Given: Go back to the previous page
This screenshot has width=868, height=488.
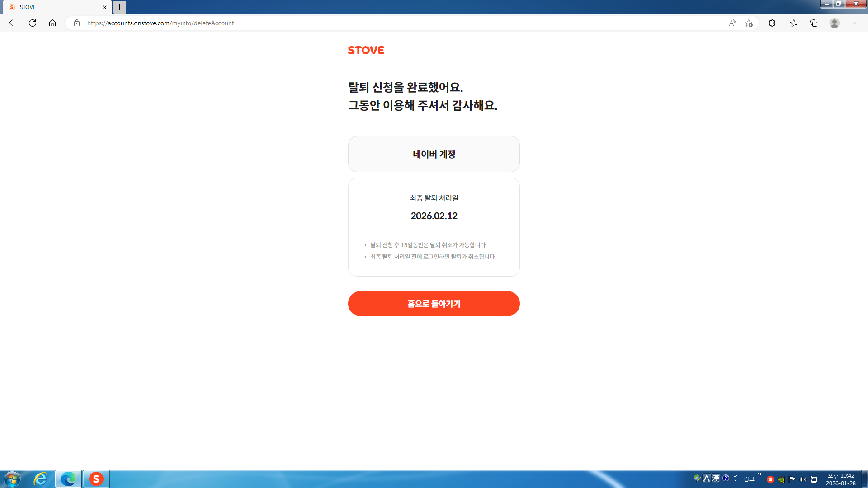Looking at the screenshot, I should [x=13, y=23].
